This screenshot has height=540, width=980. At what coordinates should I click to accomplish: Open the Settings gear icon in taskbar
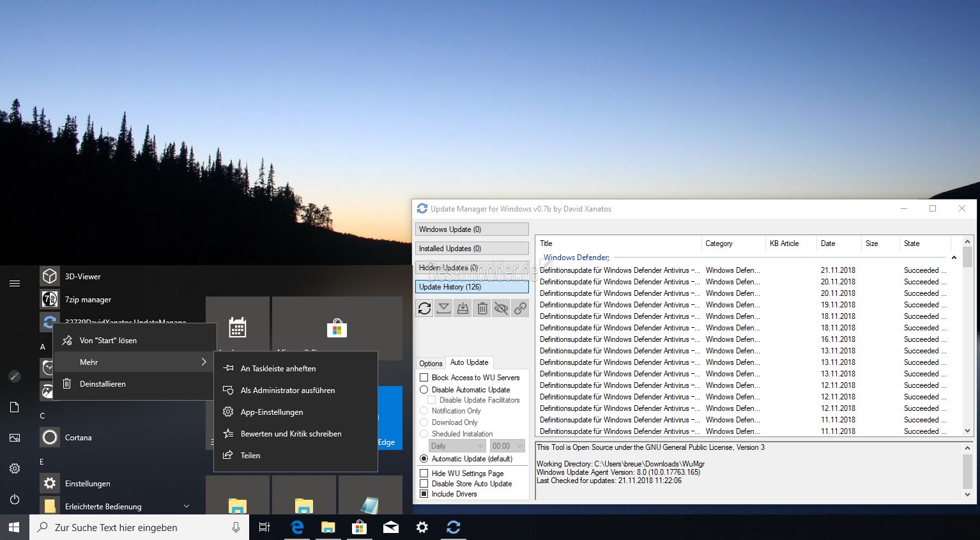(x=422, y=527)
